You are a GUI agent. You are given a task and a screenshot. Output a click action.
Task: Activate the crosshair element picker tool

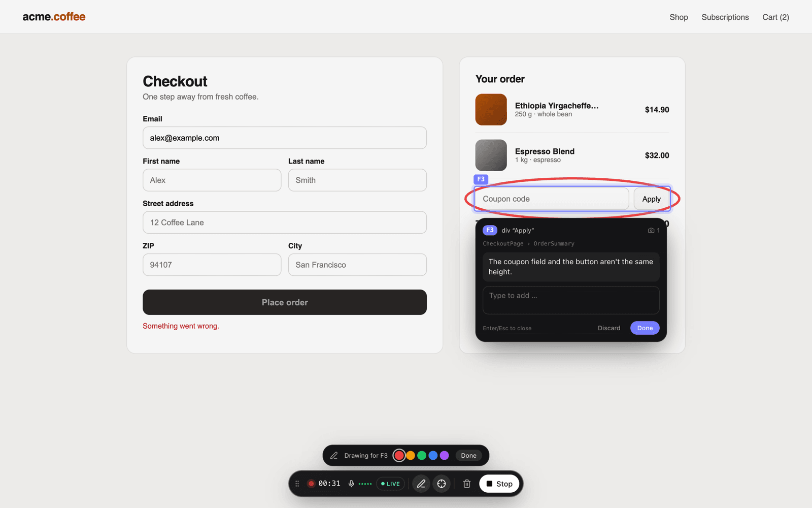coord(442,484)
